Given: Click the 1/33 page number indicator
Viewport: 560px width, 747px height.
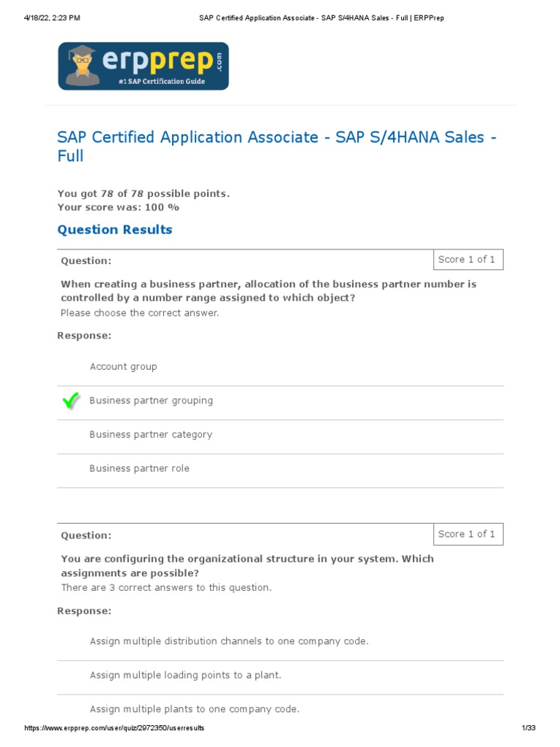Looking at the screenshot, I should coord(529,728).
